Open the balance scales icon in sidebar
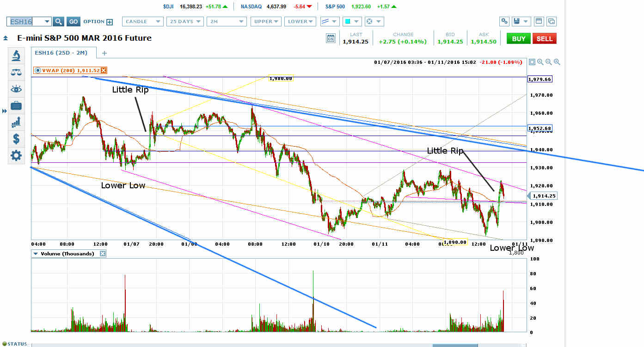 tap(16, 72)
